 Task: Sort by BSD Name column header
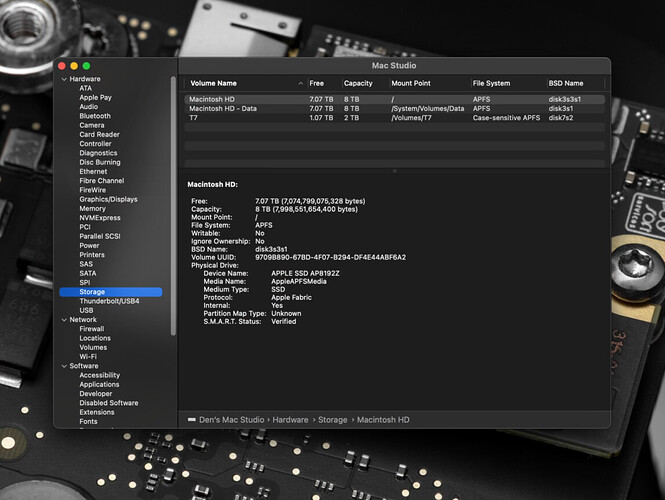tap(566, 84)
